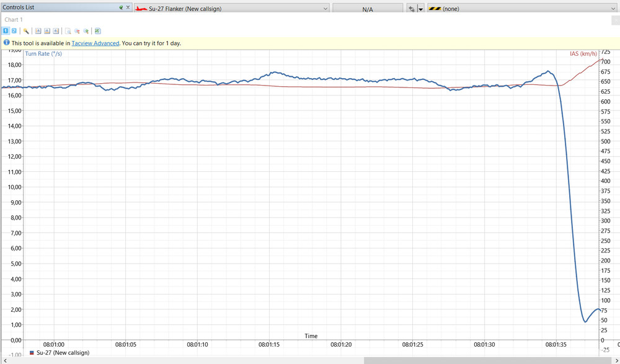Open Su-27 Flanker aircraft dropdown
The image size is (620, 364).
(232, 8)
